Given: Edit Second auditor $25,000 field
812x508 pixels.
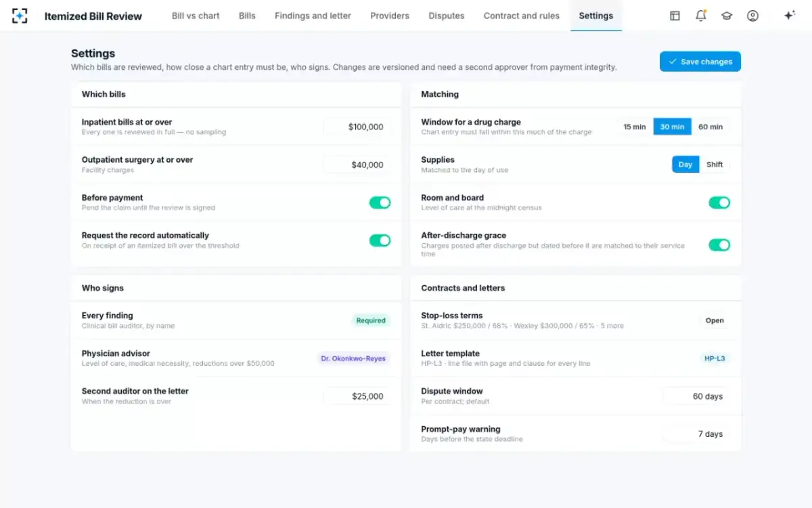Looking at the screenshot, I should pyautogui.click(x=357, y=396).
